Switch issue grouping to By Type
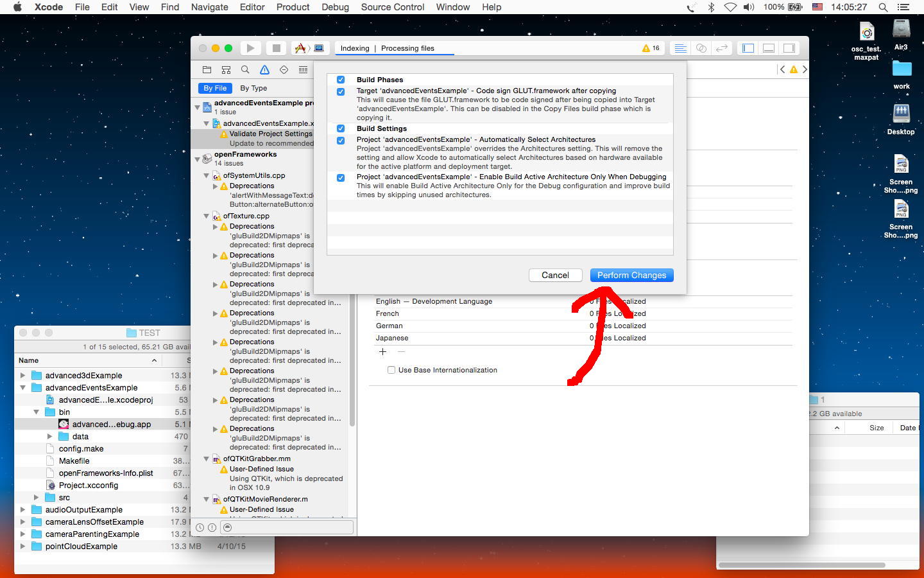Screen dimensions: 924x578 tap(253, 88)
